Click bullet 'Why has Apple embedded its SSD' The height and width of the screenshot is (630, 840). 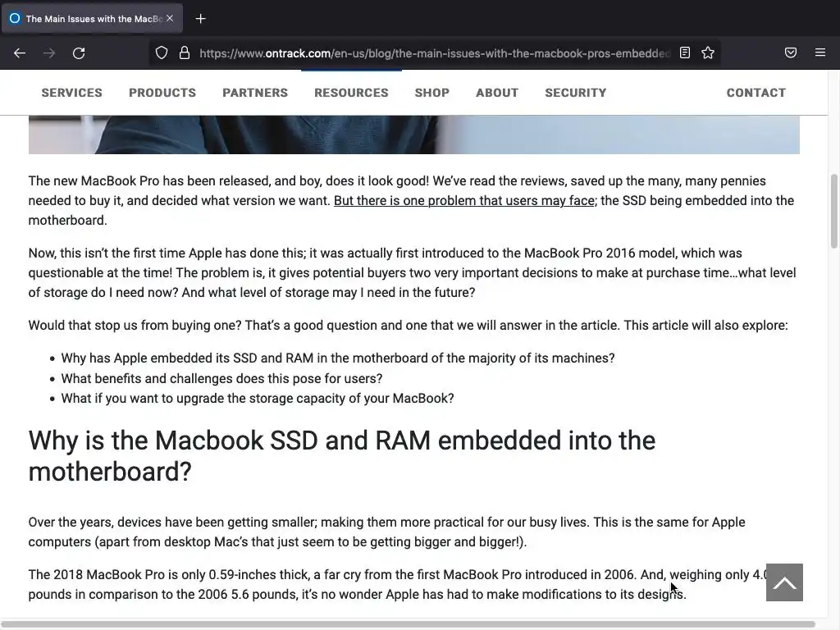[338, 358]
